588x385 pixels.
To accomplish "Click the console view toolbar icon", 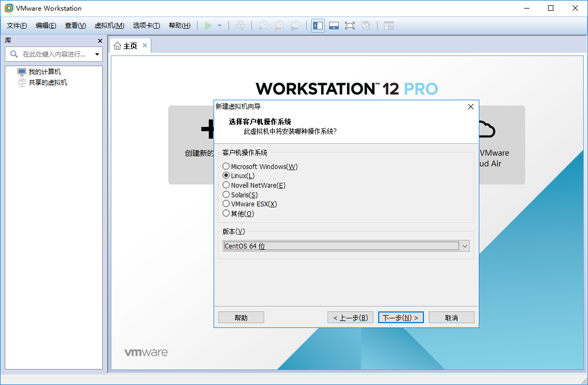I will (388, 26).
